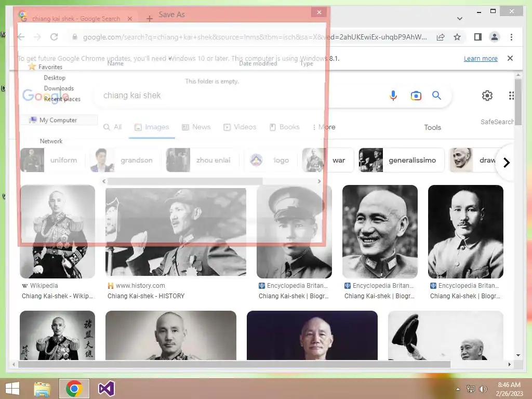Click the forward navigation arrow
532x399 pixels.
(37, 37)
